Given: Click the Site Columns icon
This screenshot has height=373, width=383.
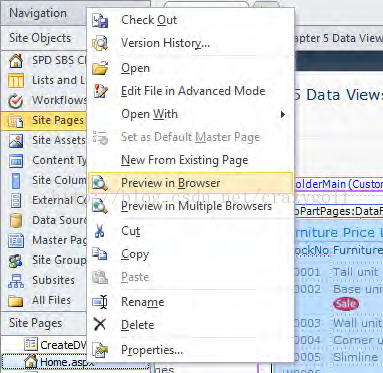Looking at the screenshot, I should 16,180.
